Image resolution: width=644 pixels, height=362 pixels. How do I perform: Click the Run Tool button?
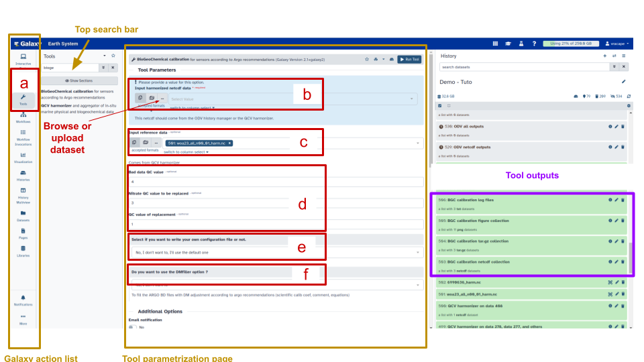click(x=409, y=59)
